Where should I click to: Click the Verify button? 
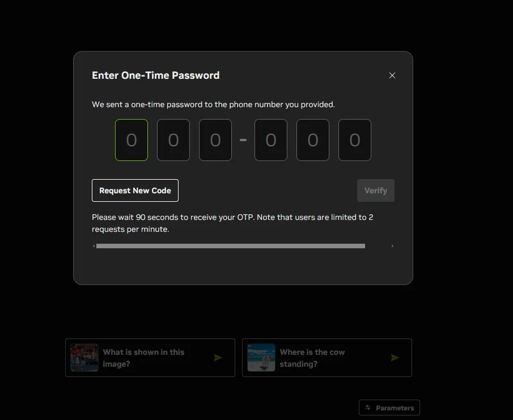(376, 190)
